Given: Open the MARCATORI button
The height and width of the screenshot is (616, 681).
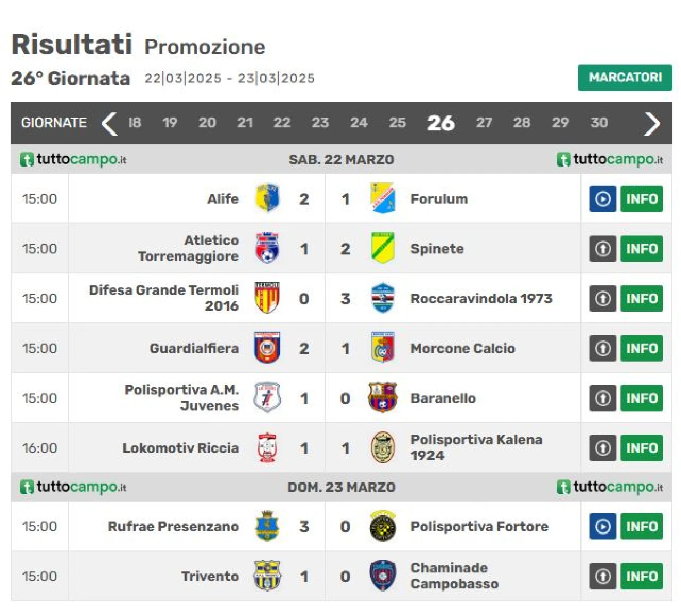Looking at the screenshot, I should [625, 78].
